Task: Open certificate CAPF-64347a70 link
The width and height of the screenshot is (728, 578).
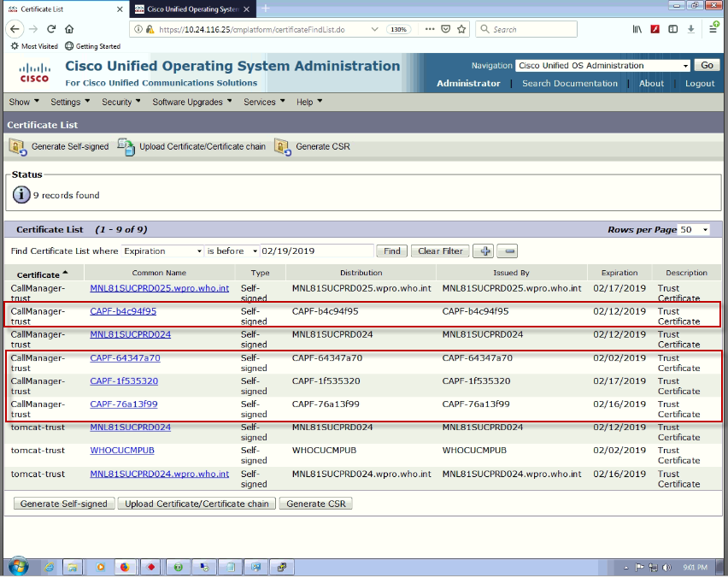Action: [125, 358]
